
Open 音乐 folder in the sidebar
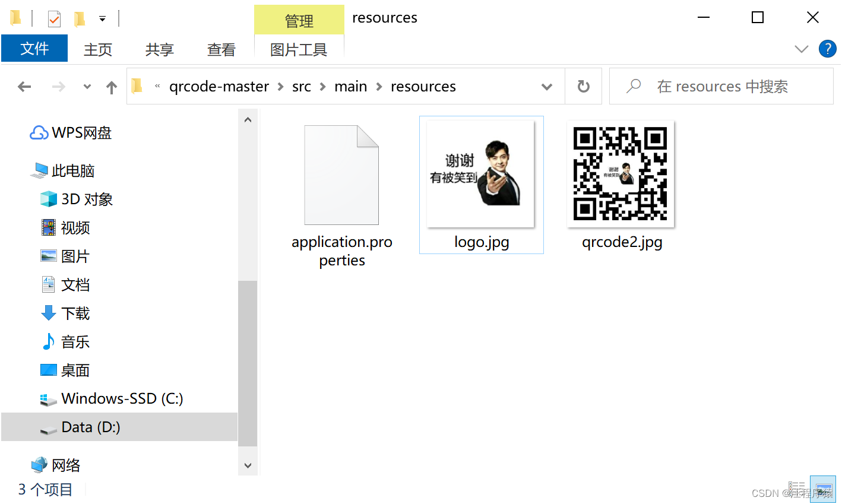(x=75, y=342)
